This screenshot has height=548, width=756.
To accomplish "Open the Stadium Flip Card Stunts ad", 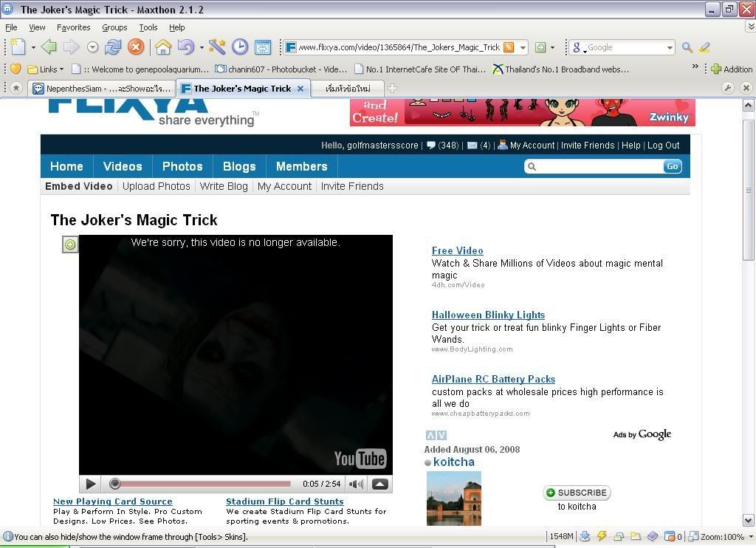I will tap(284, 501).
